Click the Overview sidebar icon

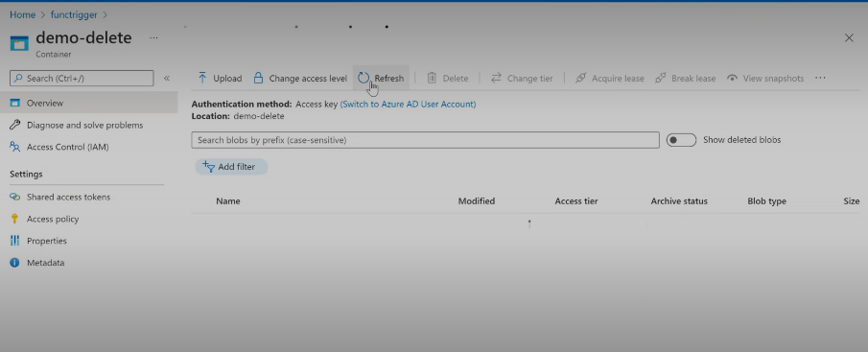15,103
